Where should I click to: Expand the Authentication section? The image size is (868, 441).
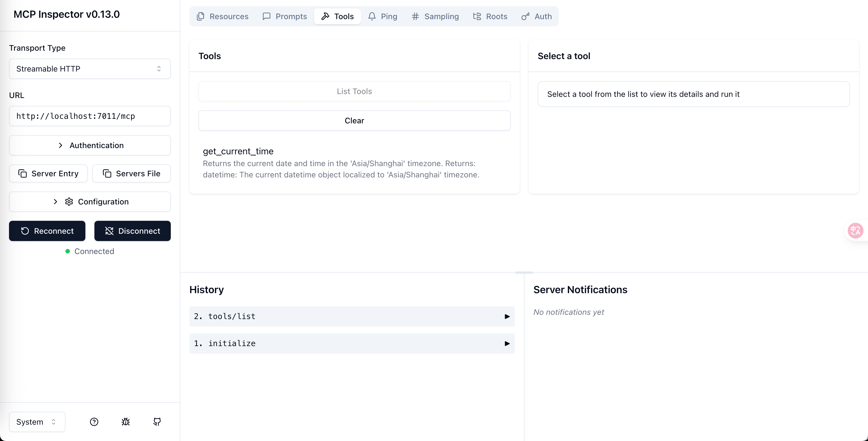click(90, 145)
